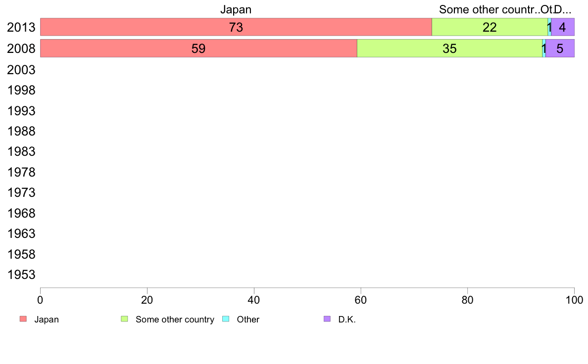The image size is (588, 364).
Task: Click the 2008 year label
Action: click(21, 49)
